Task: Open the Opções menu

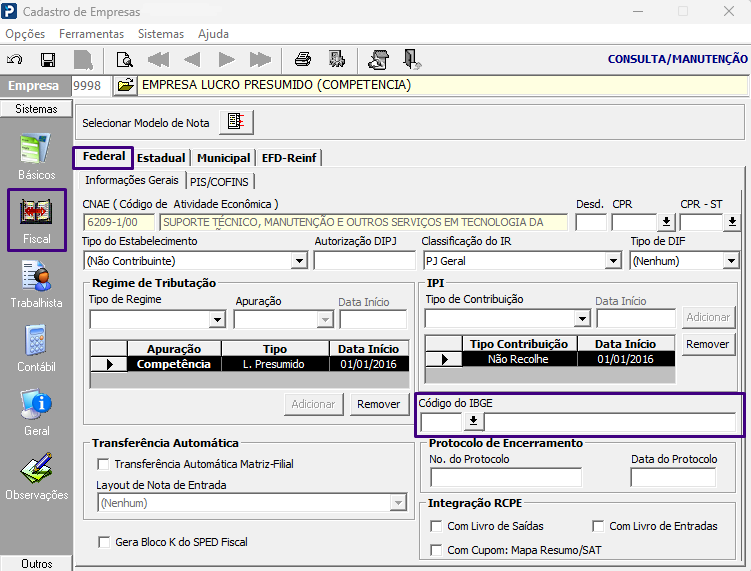Action: tap(25, 34)
